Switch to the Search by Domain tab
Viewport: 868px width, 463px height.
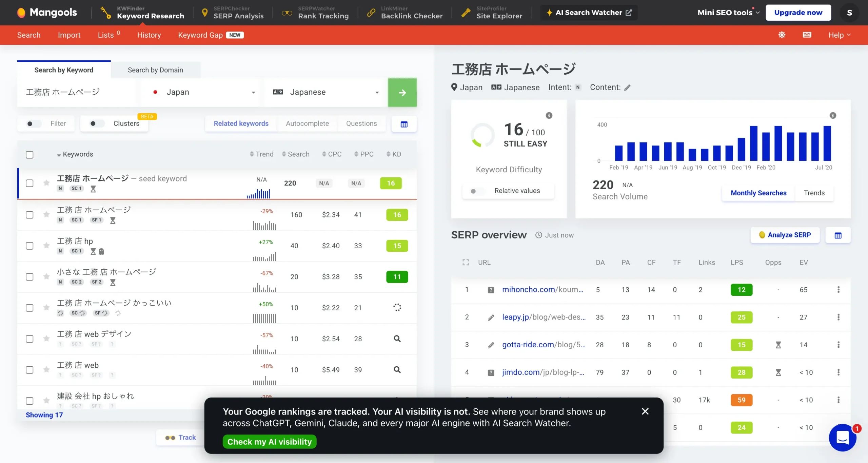pos(155,70)
